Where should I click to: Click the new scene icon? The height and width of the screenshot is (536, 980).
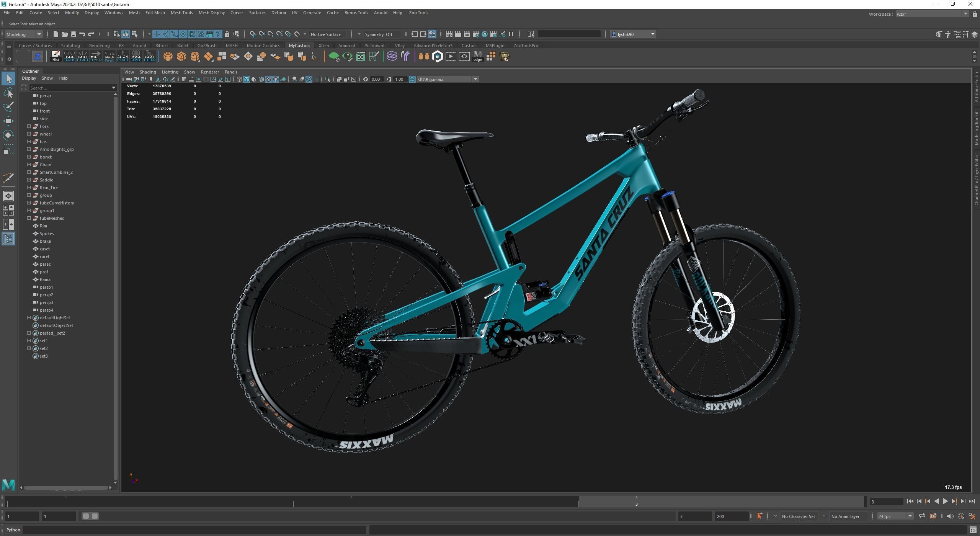point(56,34)
